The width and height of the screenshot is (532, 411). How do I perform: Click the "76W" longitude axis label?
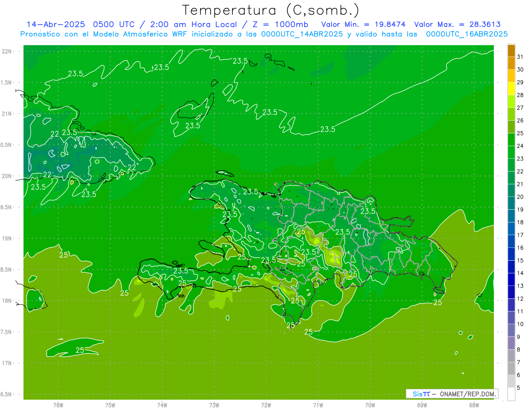tap(58, 405)
